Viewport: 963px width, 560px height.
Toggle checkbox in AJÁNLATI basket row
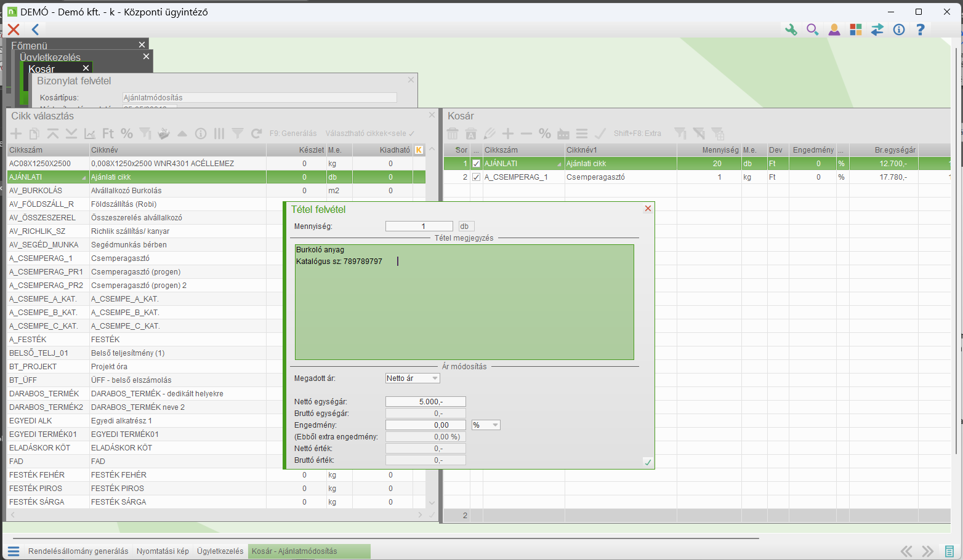476,164
